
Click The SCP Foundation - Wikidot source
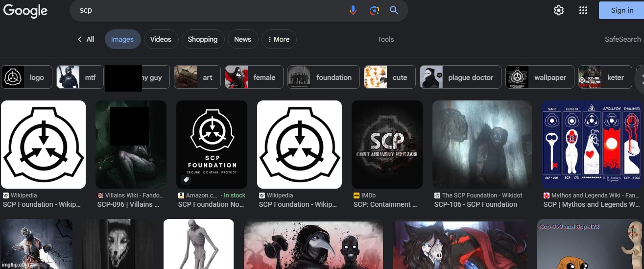[478, 195]
